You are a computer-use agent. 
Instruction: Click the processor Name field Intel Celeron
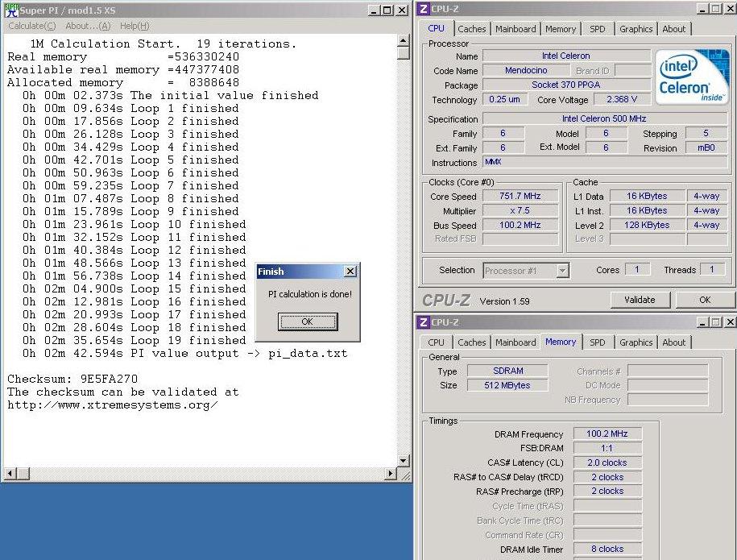[x=566, y=56]
